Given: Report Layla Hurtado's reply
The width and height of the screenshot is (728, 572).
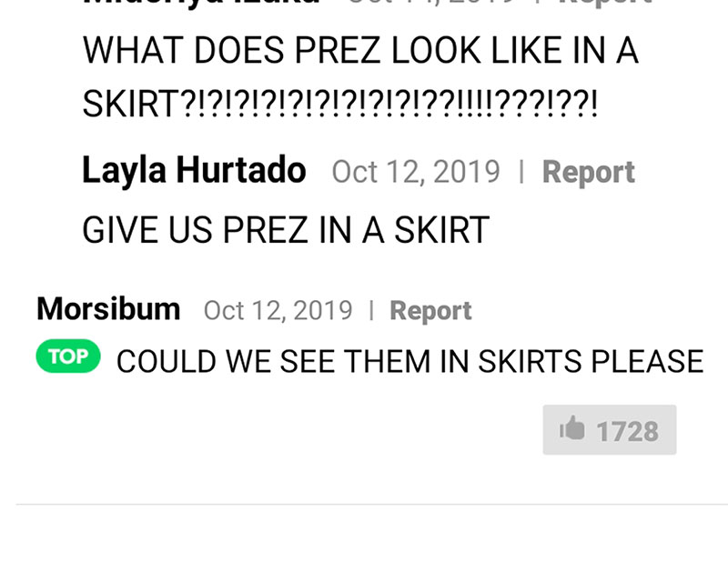Looking at the screenshot, I should (588, 172).
